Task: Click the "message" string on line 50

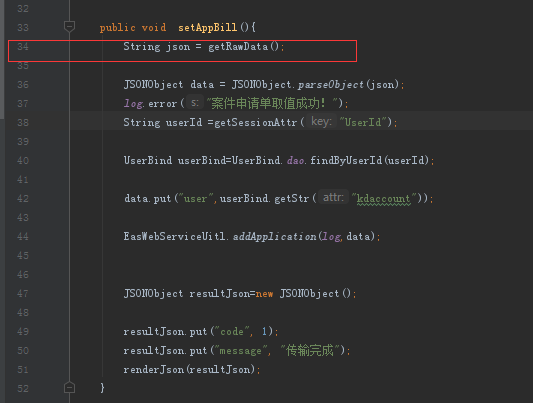Action: (240, 351)
